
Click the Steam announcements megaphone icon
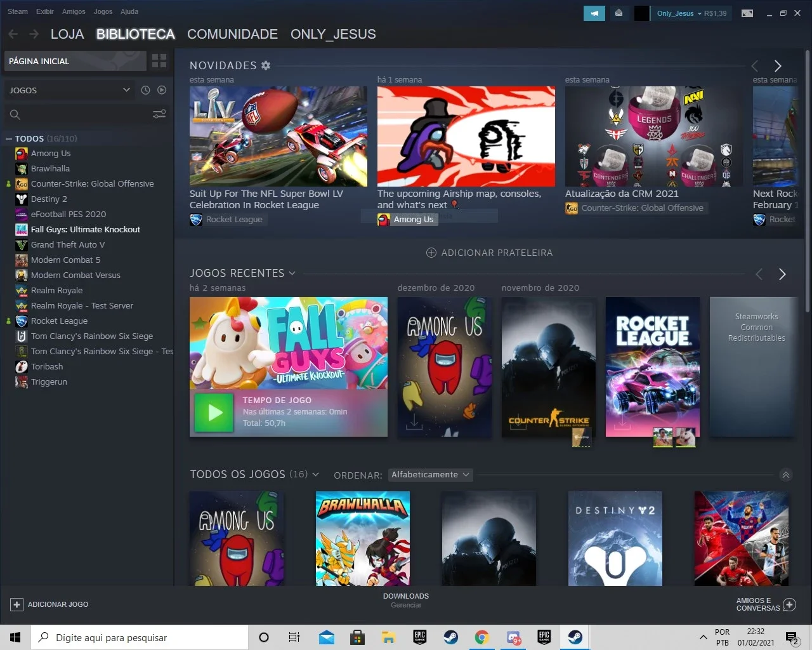point(594,13)
